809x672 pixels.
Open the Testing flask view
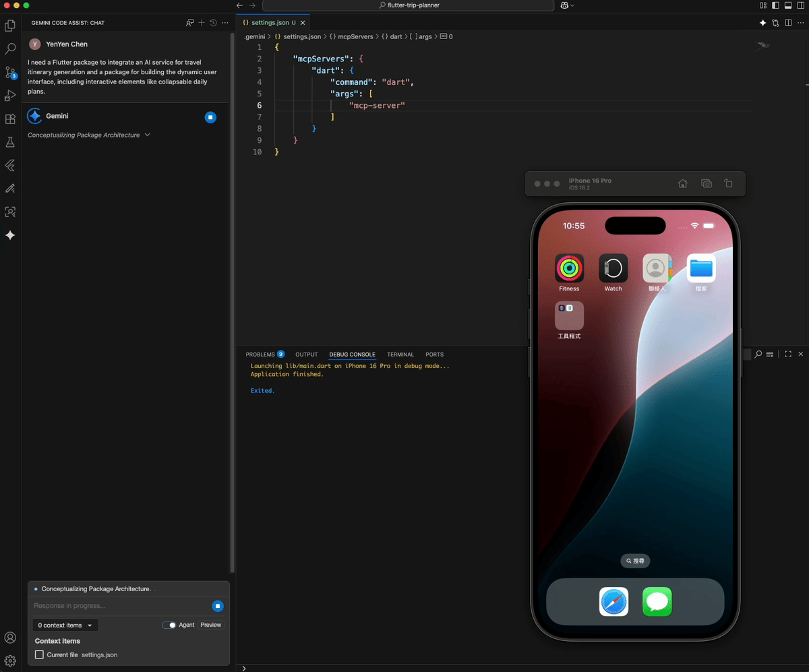pos(10,142)
